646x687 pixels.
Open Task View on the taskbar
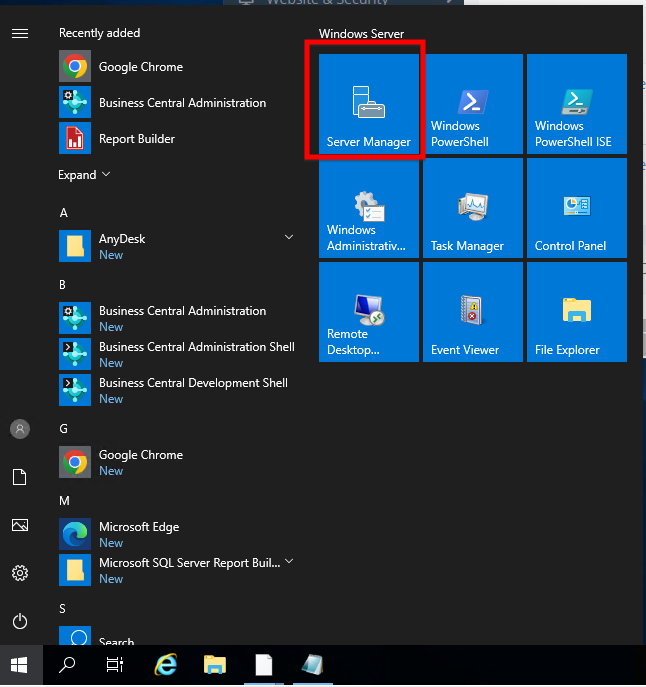click(115, 665)
